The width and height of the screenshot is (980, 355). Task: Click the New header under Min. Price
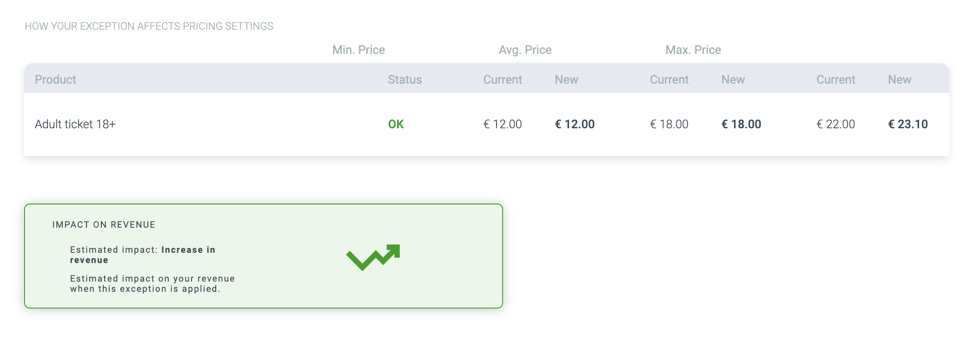coord(566,79)
